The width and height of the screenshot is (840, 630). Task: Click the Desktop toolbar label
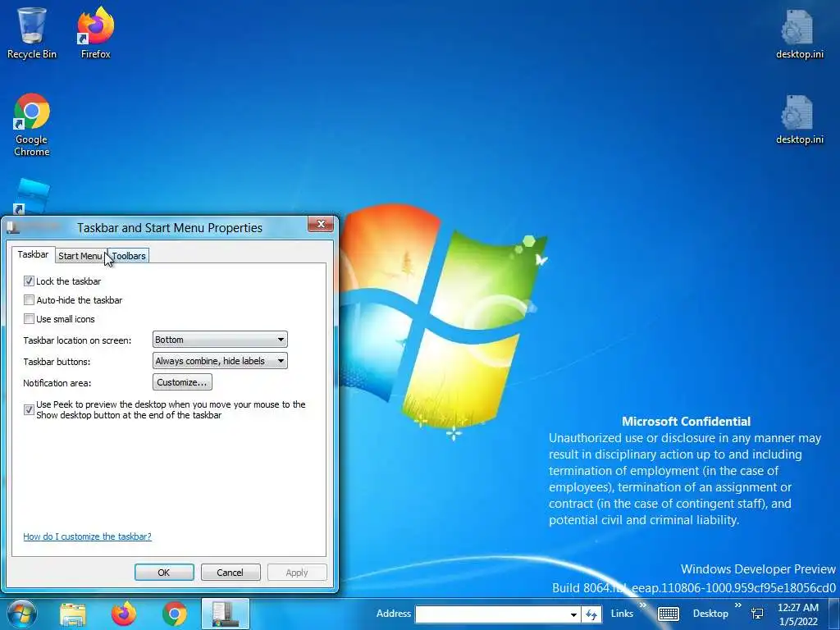(x=710, y=614)
